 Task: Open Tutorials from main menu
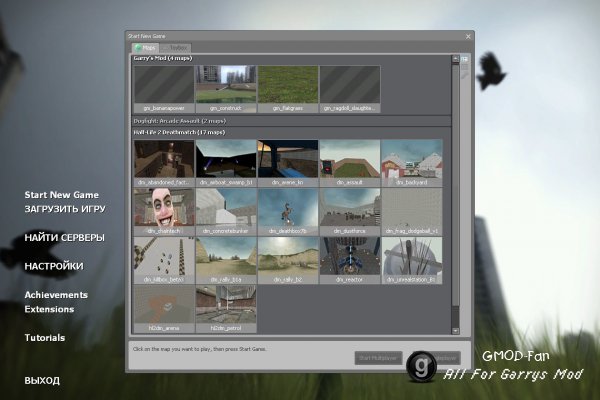(x=44, y=338)
